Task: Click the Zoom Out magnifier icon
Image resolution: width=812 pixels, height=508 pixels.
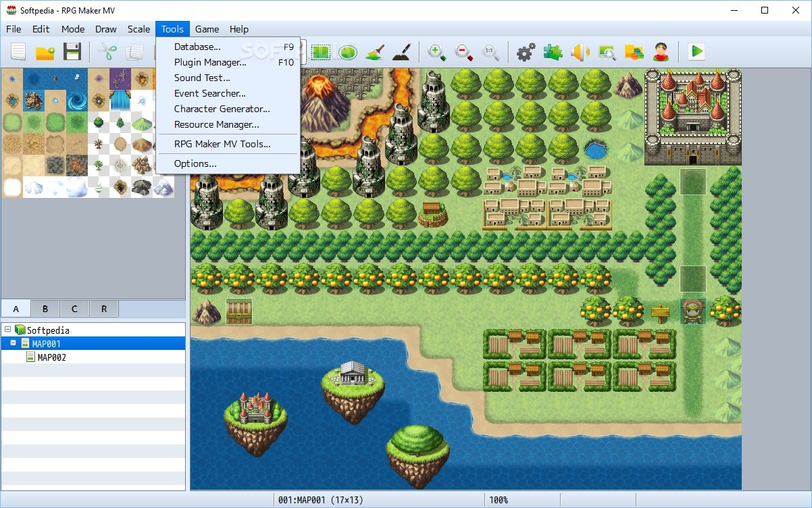Action: pos(463,52)
